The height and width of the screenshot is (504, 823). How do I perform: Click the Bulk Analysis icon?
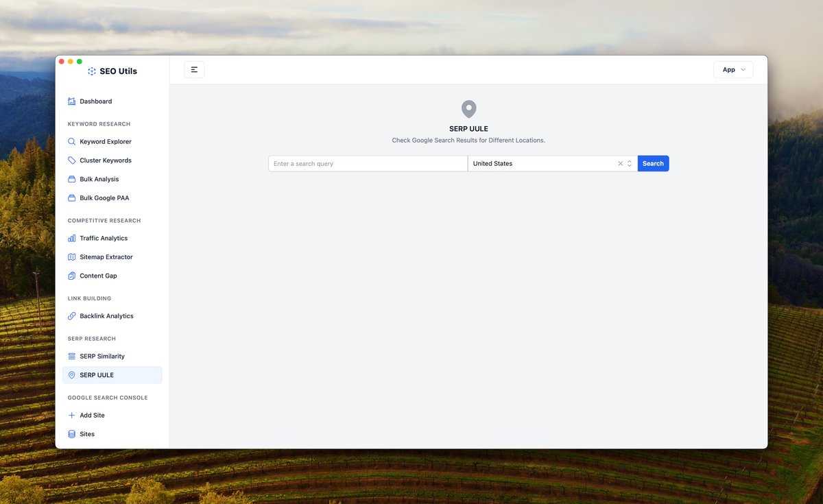(72, 179)
